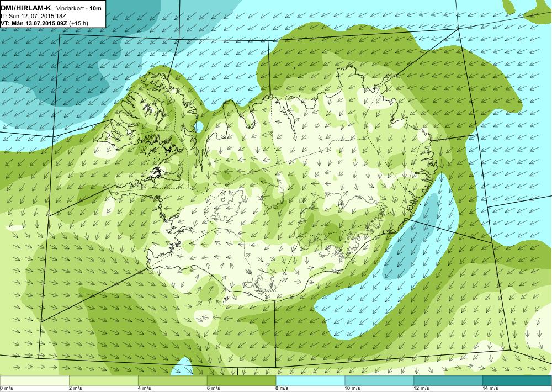This screenshot has height=392, width=552.
Task: Click the '10 m/s' legend label
Action: tap(353, 389)
